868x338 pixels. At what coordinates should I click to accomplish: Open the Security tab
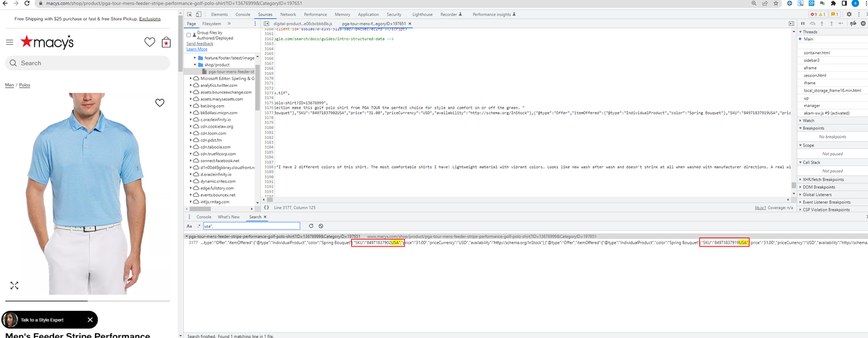tap(394, 14)
